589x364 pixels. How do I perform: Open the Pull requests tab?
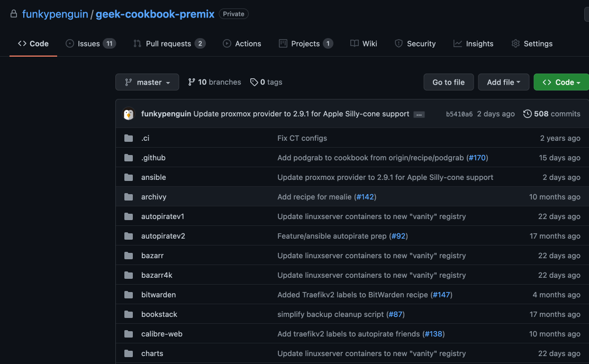pyautogui.click(x=169, y=44)
